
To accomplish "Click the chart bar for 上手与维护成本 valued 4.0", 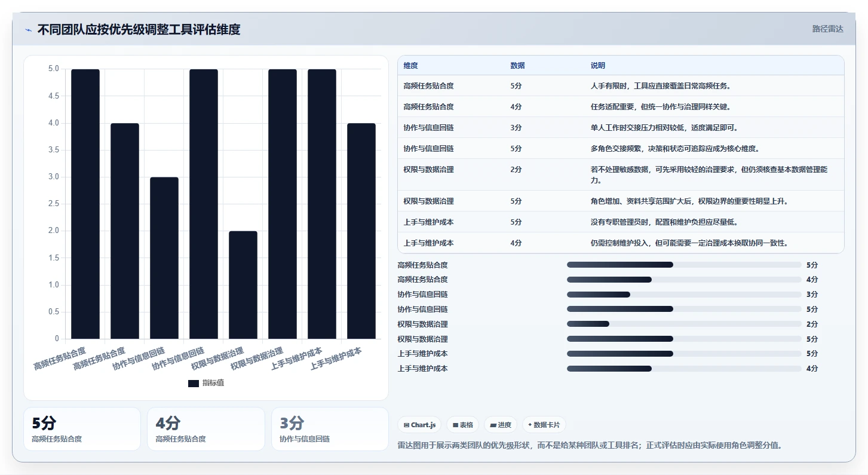I will point(361,231).
